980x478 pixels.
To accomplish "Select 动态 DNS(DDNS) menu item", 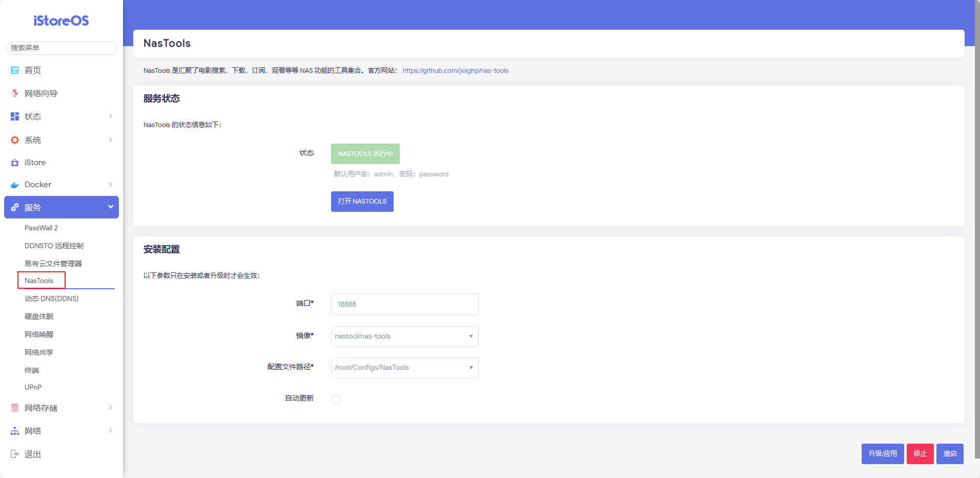I will (x=51, y=298).
